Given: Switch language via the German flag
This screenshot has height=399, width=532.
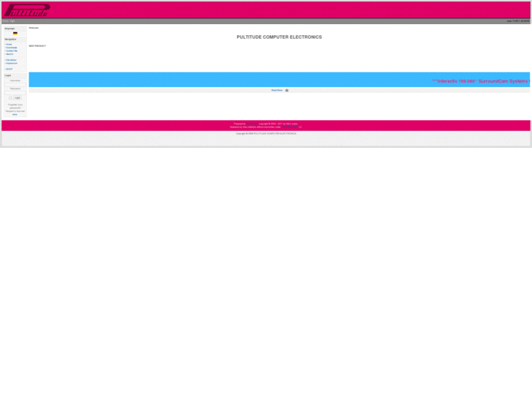Looking at the screenshot, I should [15, 33].
